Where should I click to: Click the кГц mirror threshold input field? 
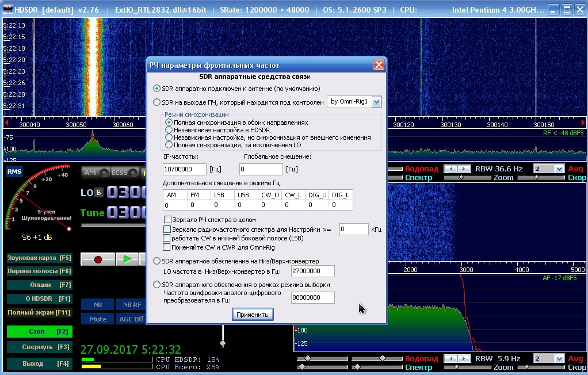(354, 229)
